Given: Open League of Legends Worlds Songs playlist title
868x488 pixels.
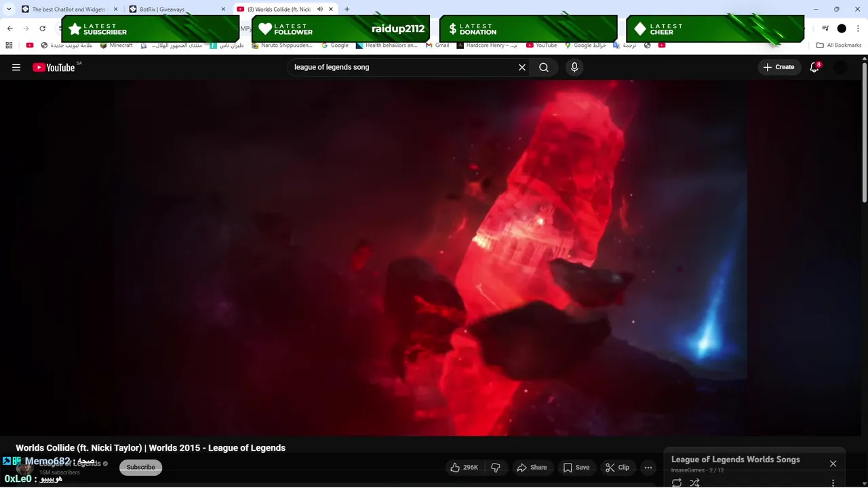Looking at the screenshot, I should (x=736, y=460).
